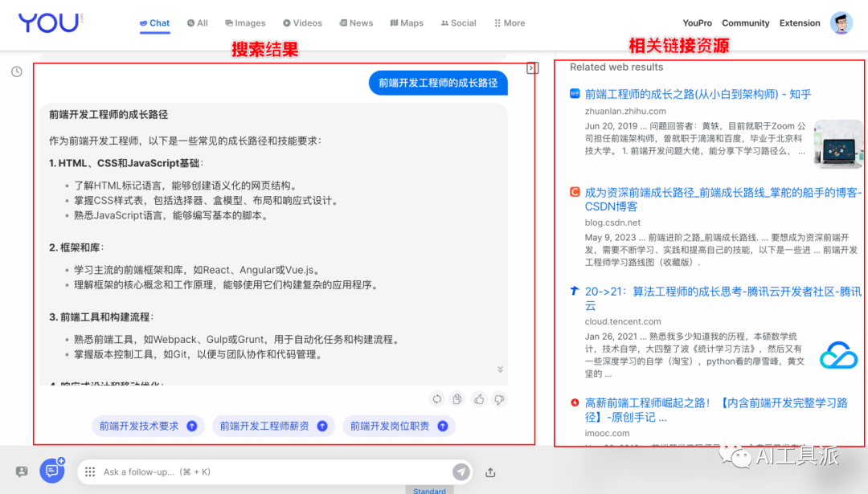Switch to the Videos tab
Viewport: 868px width, 494px height.
[x=302, y=23]
